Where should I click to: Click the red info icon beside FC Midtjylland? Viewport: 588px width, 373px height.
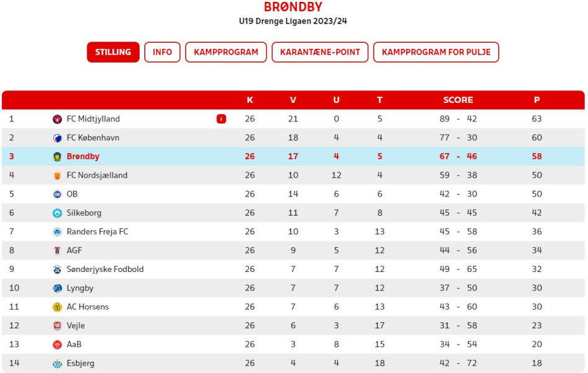221,119
